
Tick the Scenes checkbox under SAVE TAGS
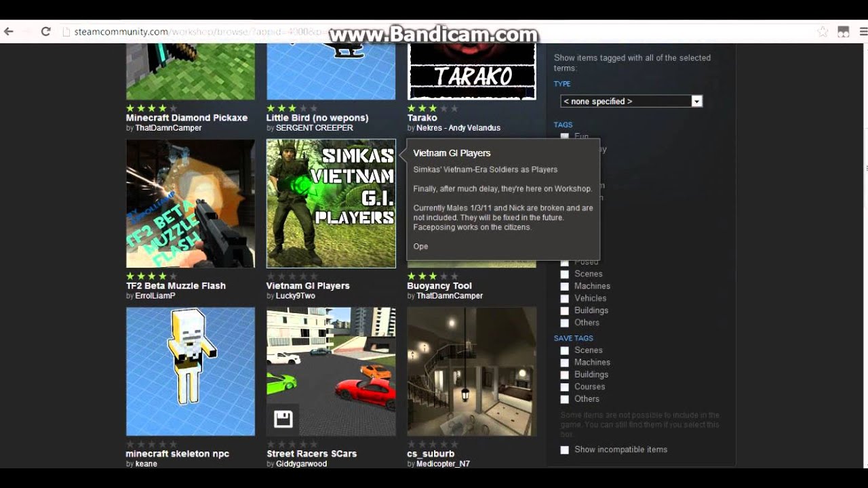coord(564,350)
